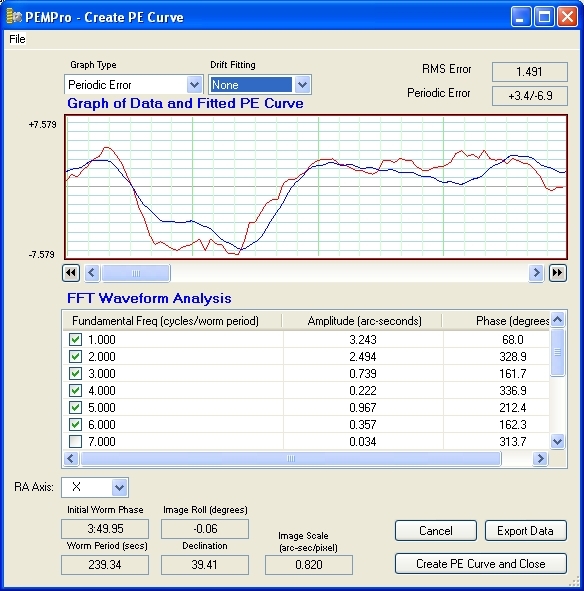Click FFT table scroll down arrow
Viewport: 584px width, 591px height.
click(557, 441)
